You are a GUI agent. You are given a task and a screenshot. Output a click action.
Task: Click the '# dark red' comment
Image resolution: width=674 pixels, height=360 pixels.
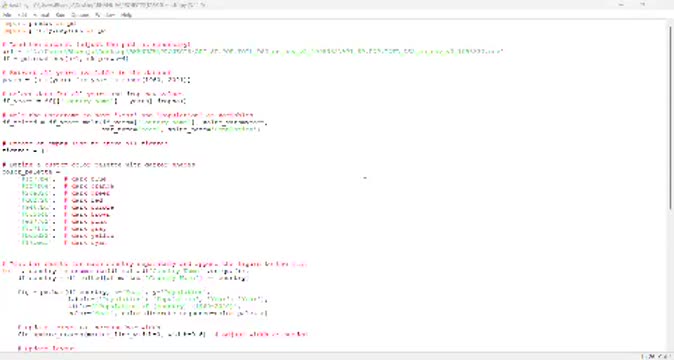click(83, 201)
